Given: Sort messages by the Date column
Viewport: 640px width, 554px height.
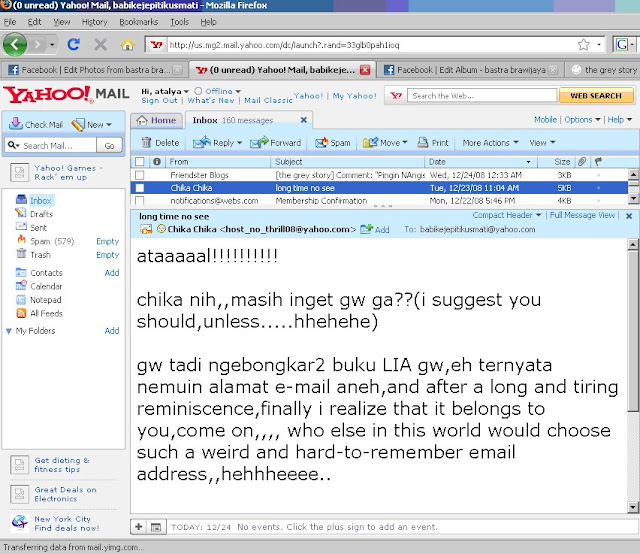Looking at the screenshot, I should (x=480, y=162).
